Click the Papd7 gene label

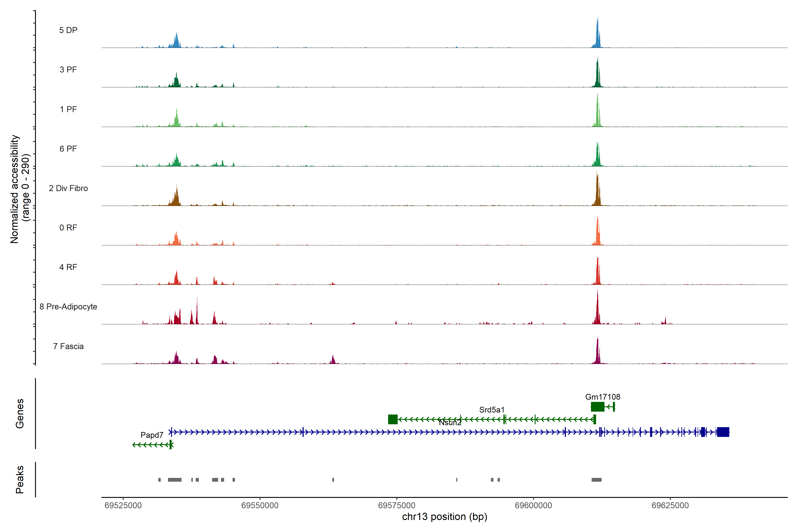[152, 435]
